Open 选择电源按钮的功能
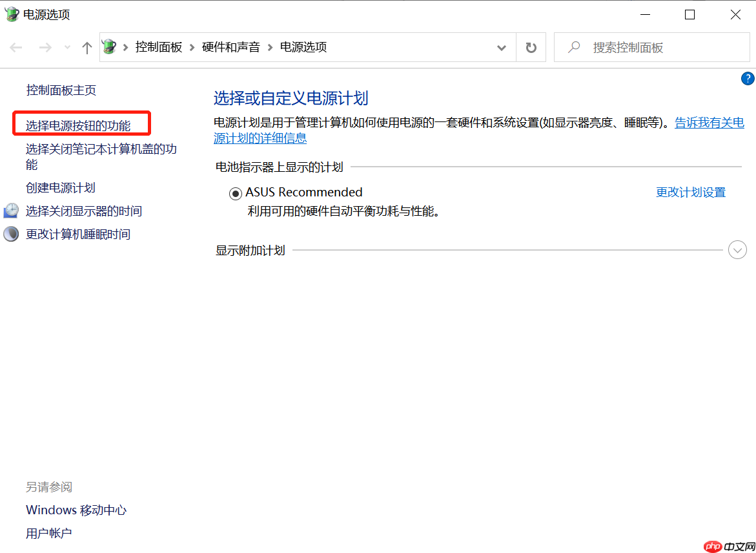The height and width of the screenshot is (553, 756). [77, 123]
